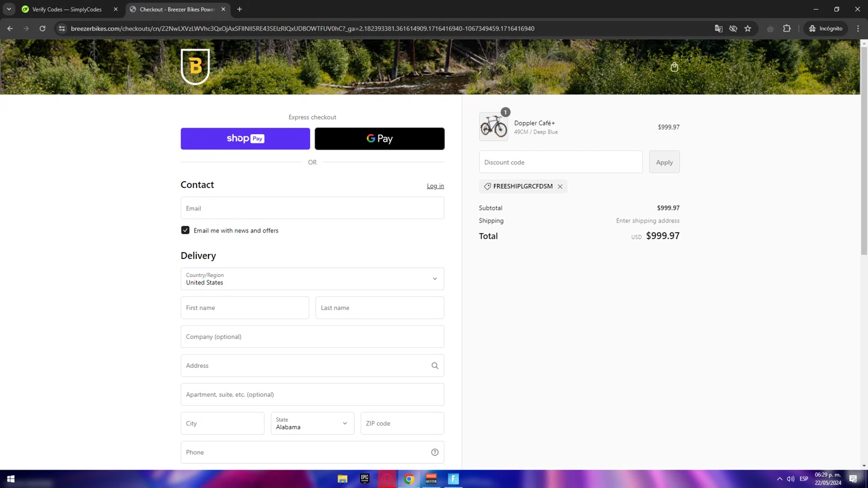Go back using the browser back arrow
This screenshot has height=488, width=868.
pos(10,28)
